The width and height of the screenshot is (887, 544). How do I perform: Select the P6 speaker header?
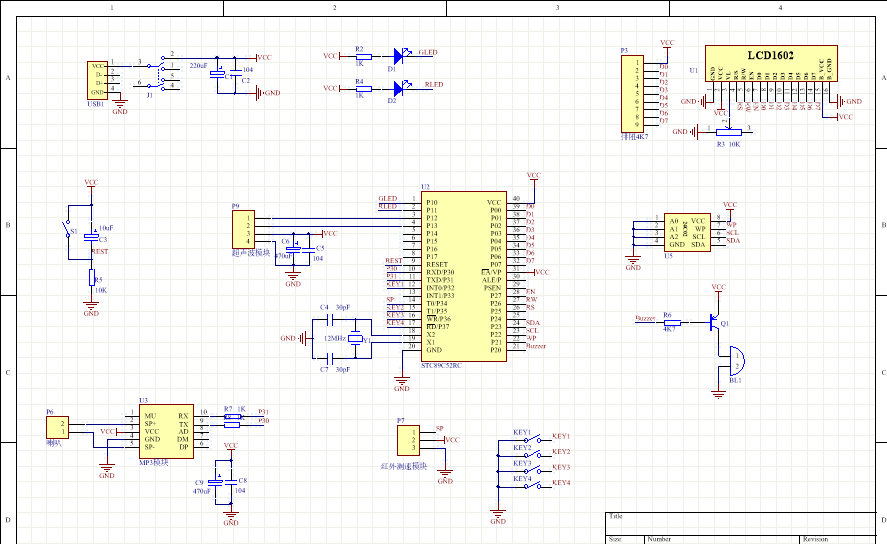click(57, 428)
